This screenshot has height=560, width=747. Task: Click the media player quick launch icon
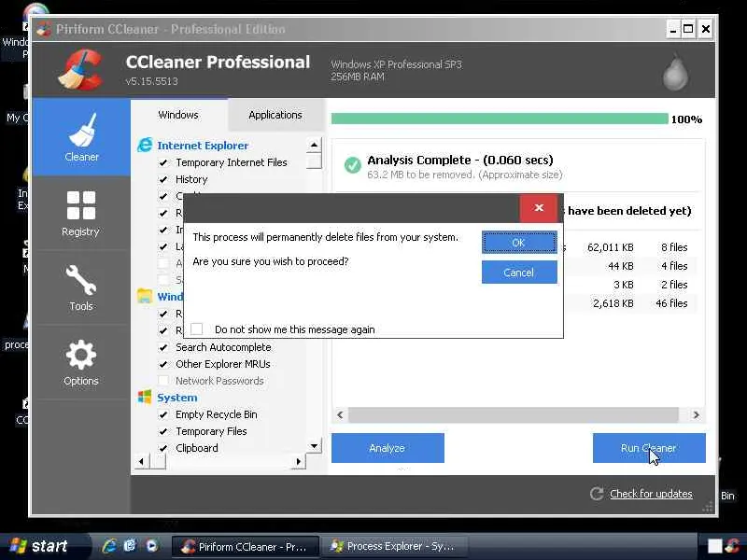tap(152, 546)
